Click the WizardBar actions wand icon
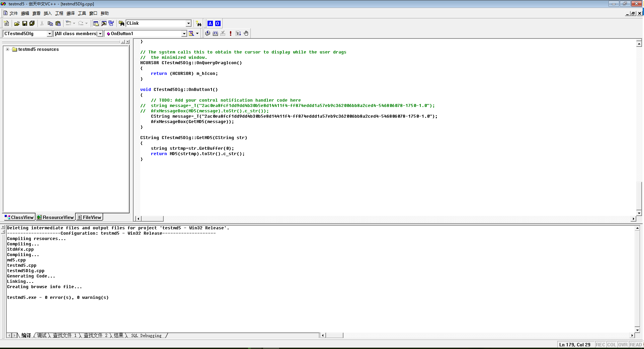The width and height of the screenshot is (644, 349). (x=191, y=33)
